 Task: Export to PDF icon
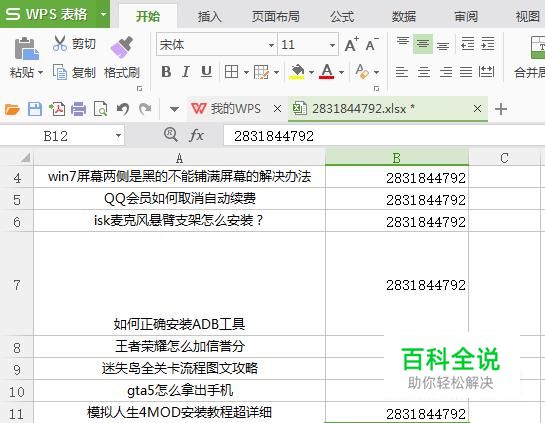(57, 109)
